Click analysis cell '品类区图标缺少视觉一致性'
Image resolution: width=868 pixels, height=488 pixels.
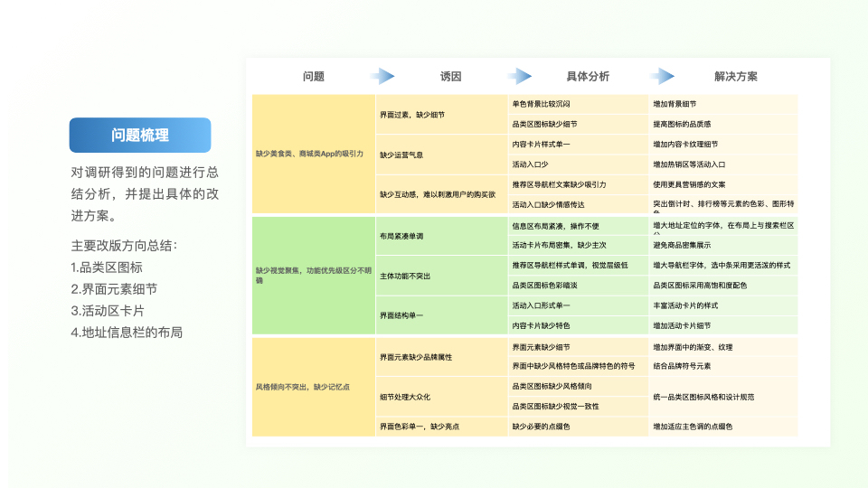578,406
